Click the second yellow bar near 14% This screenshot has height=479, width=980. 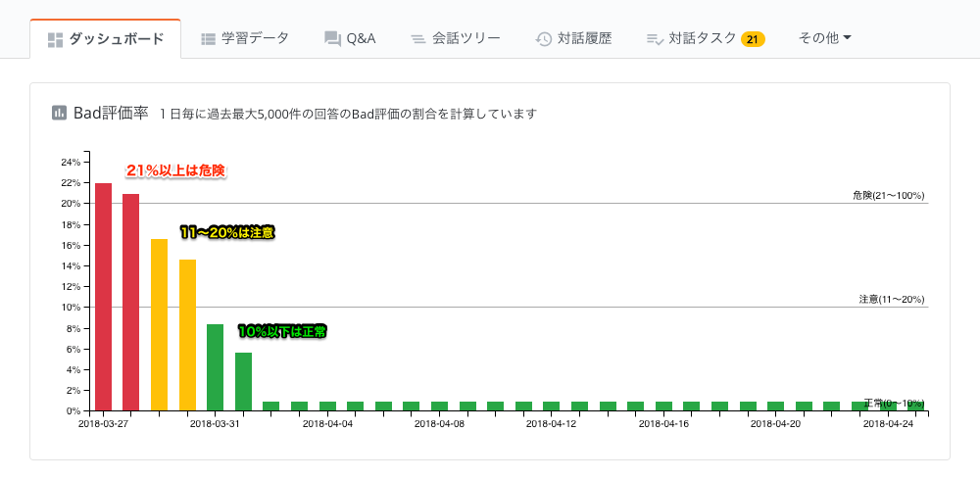coord(187,335)
